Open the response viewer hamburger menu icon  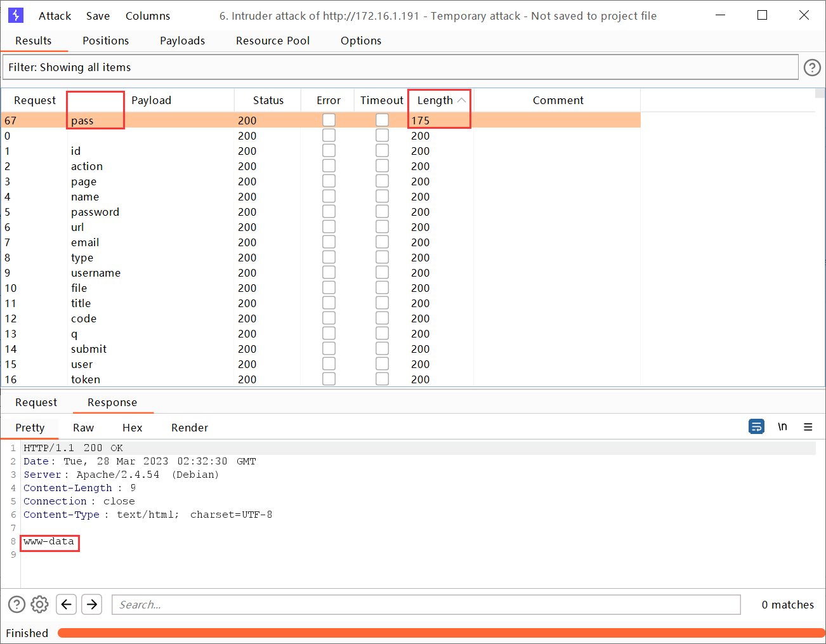point(808,427)
